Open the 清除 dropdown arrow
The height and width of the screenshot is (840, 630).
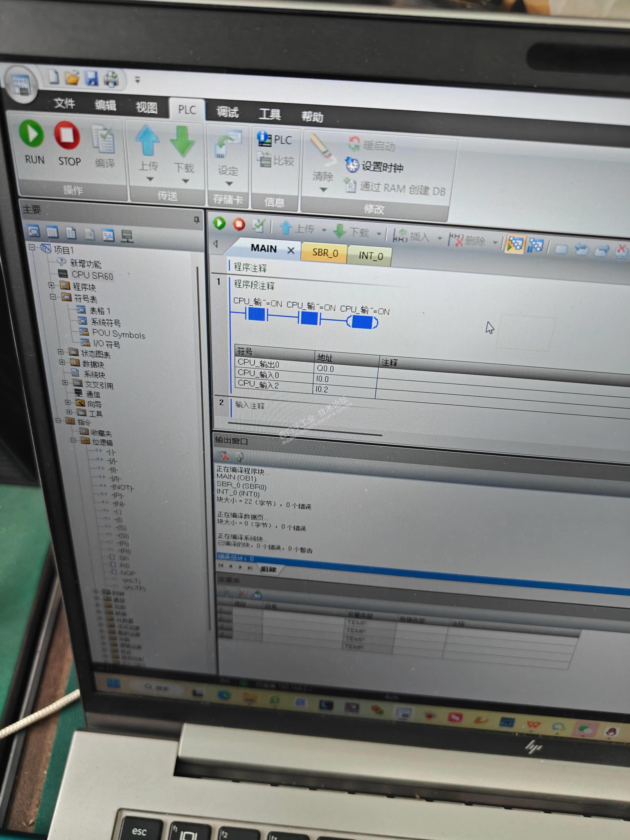point(323,189)
